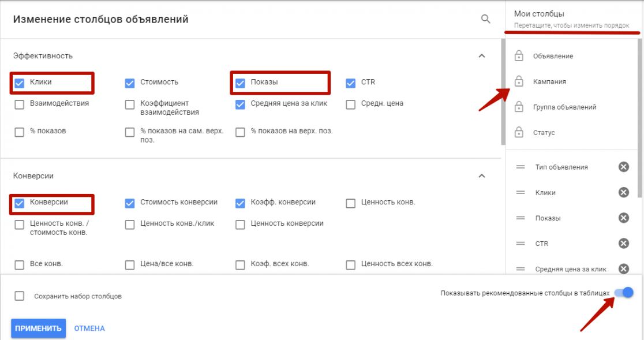Viewport: 644px width, 340px height.
Task: Click Объявление locked column label
Action: 553,56
